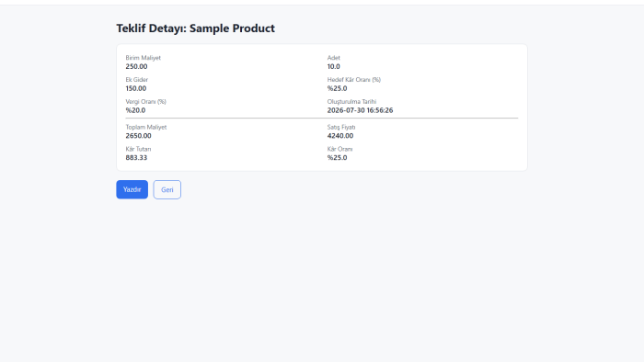The width and height of the screenshot is (644, 362).
Task: Select the creation date 2026-07-30 16:56:26
Action: tap(361, 110)
